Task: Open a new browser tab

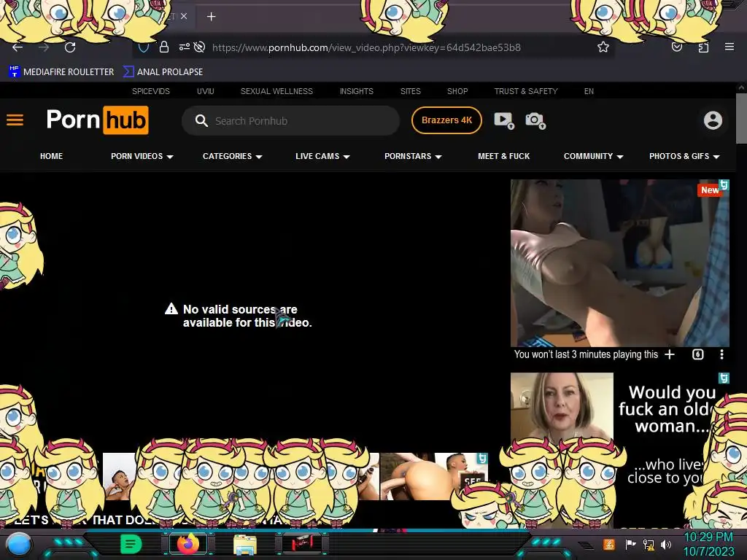Action: [211, 17]
